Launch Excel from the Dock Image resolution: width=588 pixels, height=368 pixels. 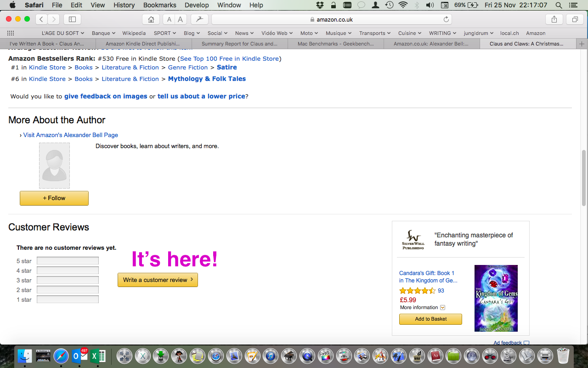98,356
